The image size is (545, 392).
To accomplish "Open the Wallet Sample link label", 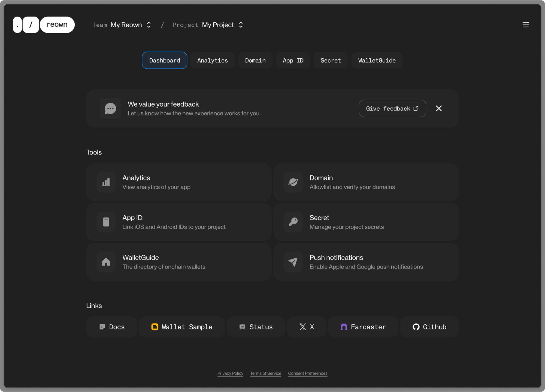I will 187,327.
